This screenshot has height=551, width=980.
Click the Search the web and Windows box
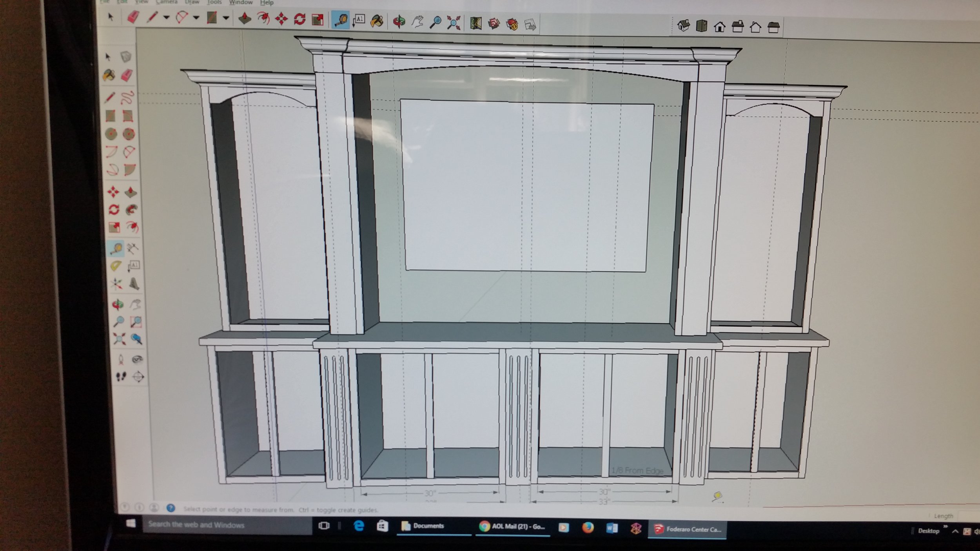(227, 525)
